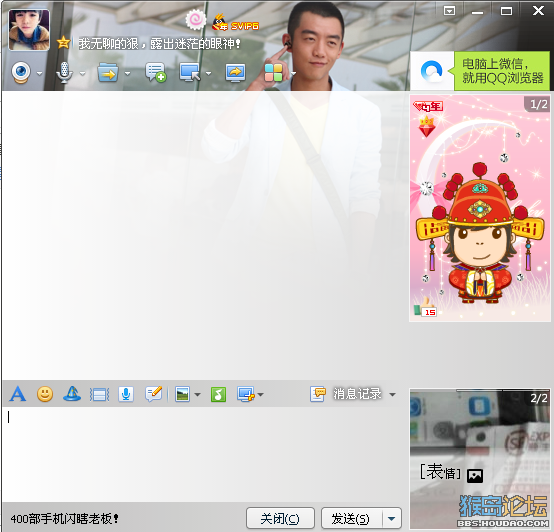Click message history notepad icon

318,394
